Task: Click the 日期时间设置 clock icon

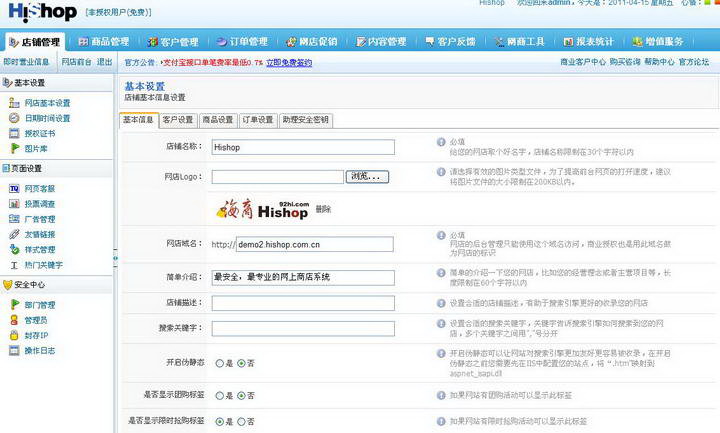Action: click(x=14, y=118)
